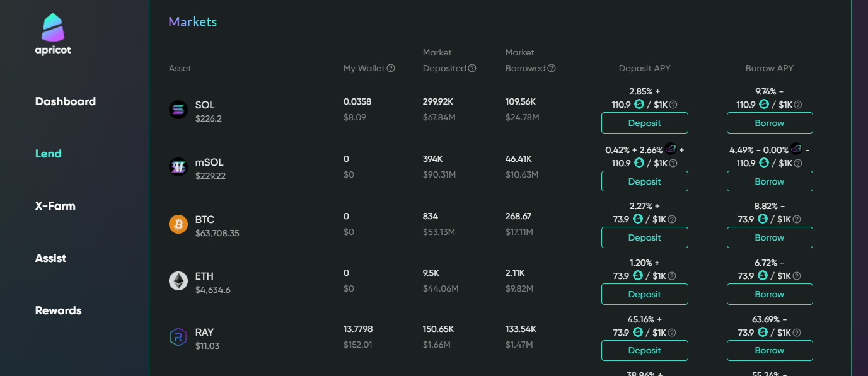Viewport: 868px width, 376px height.
Task: Click the SOL token icon
Action: tap(178, 110)
